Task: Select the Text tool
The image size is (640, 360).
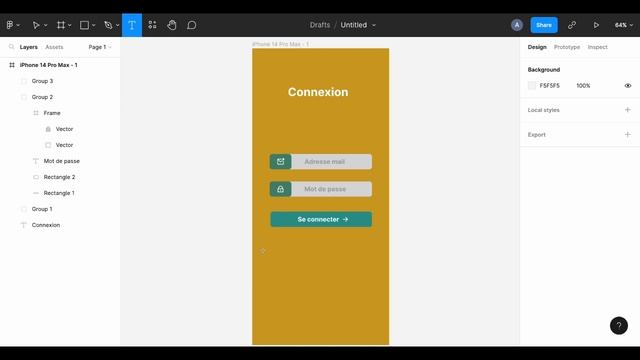Action: (132, 25)
